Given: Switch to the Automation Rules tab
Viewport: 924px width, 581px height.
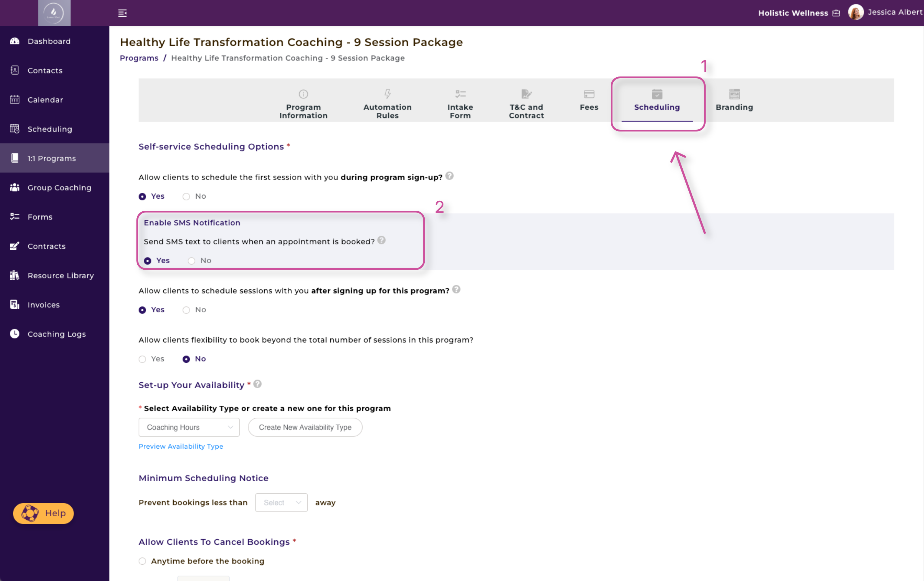Looking at the screenshot, I should click(387, 104).
